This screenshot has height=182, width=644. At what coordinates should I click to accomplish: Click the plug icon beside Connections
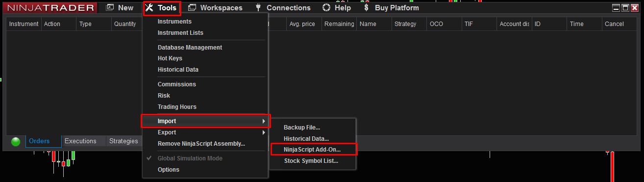click(258, 8)
